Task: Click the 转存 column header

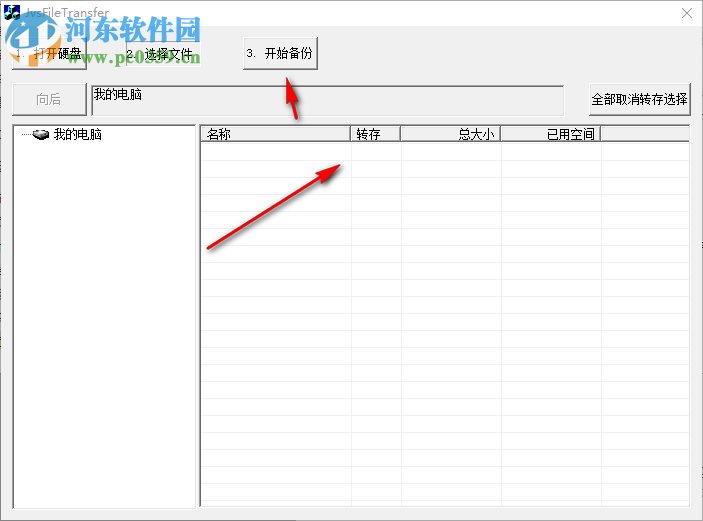Action: click(x=376, y=134)
